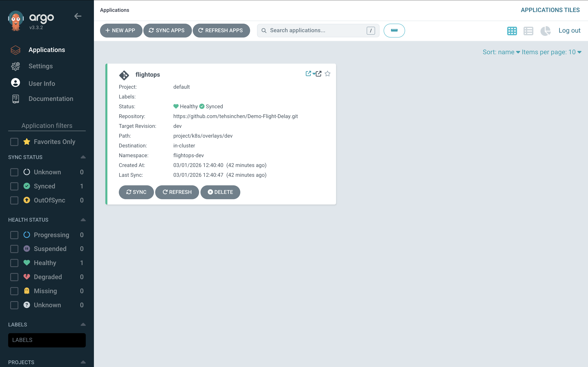This screenshot has width=588, height=367.
Task: Open the Applications Tiles grid view
Action: pyautogui.click(x=512, y=31)
